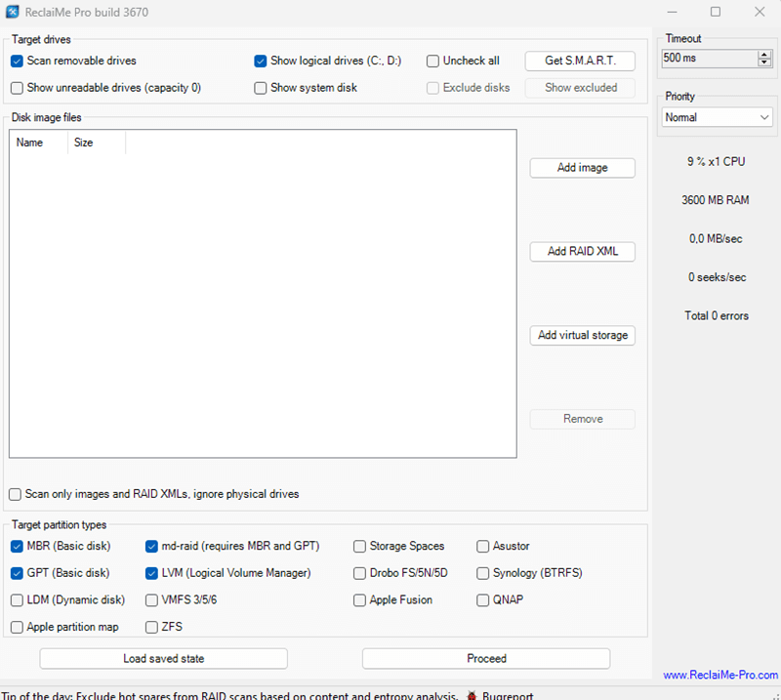Click the Total 0 errors text

tap(717, 316)
